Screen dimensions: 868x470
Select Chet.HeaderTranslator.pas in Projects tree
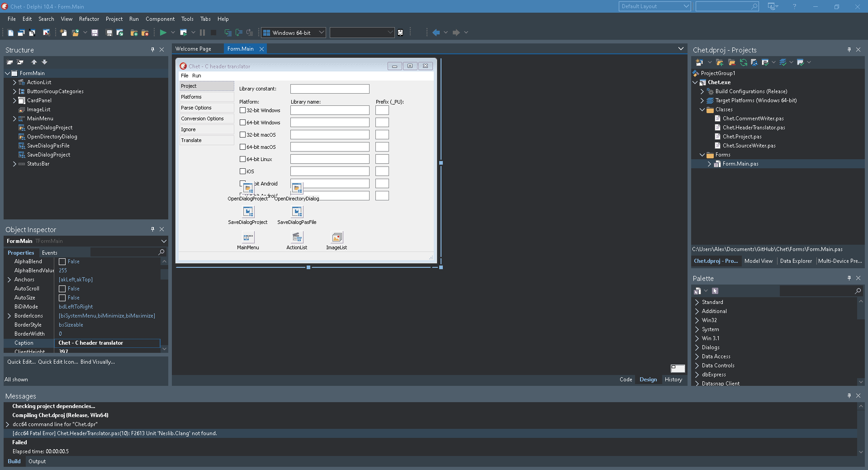pyautogui.click(x=754, y=128)
